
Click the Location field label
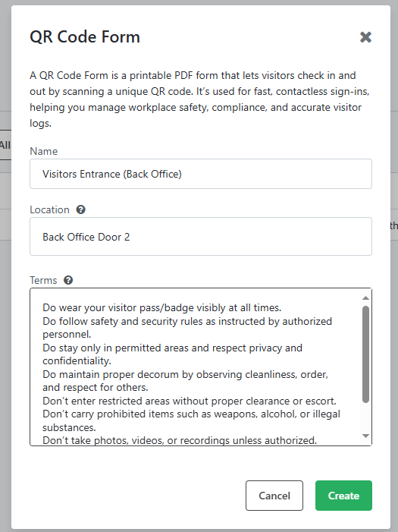pyautogui.click(x=49, y=209)
